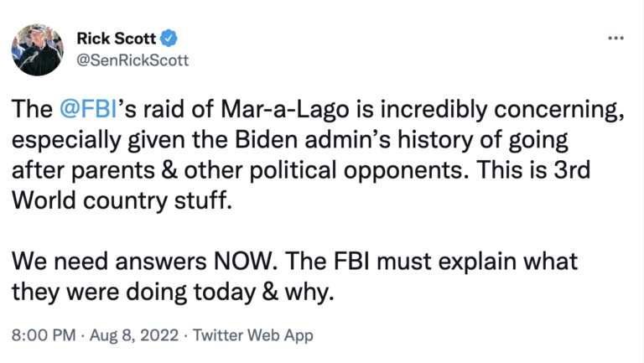Click the blue verified checkmark badge
Viewport: 644px width, 363px height.
coord(168,39)
